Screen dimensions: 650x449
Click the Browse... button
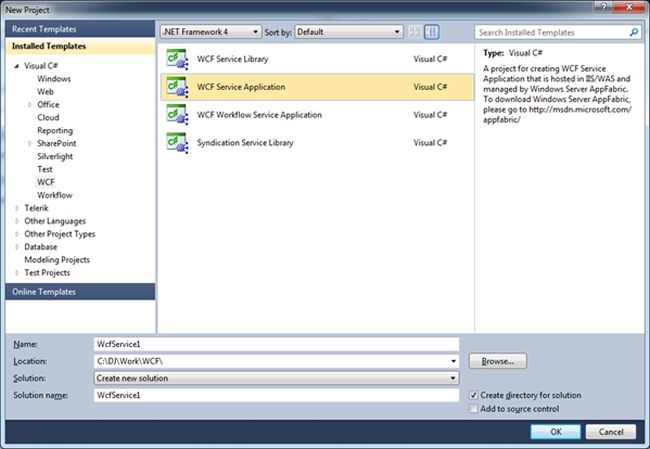pyautogui.click(x=498, y=361)
